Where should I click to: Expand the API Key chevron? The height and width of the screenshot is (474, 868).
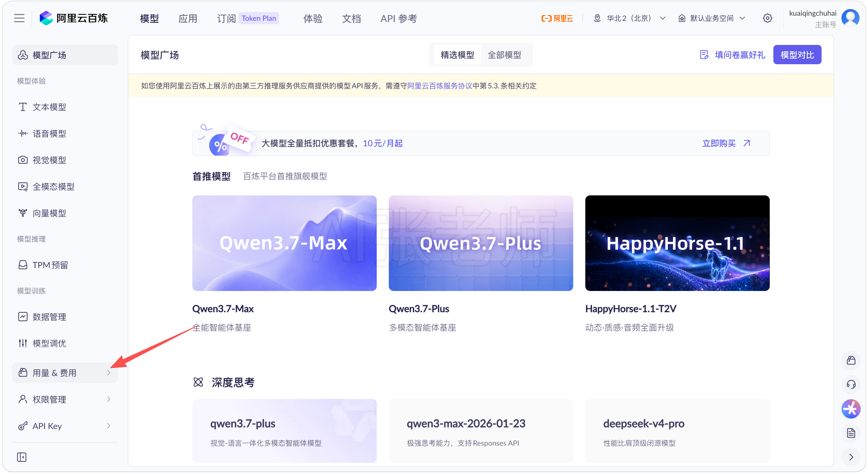[x=108, y=426]
